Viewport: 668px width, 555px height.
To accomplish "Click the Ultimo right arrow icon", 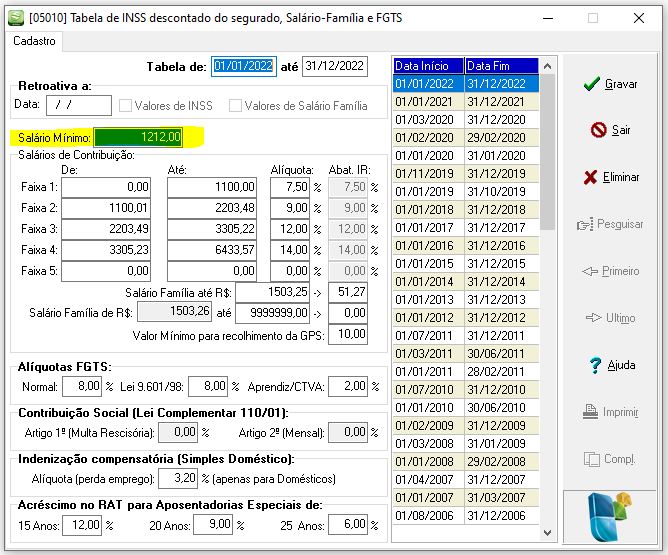I will pos(593,318).
